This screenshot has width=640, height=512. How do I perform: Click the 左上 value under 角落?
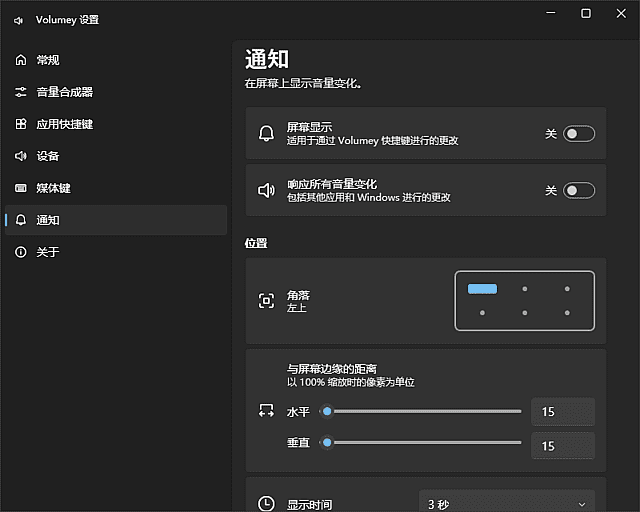point(297,307)
